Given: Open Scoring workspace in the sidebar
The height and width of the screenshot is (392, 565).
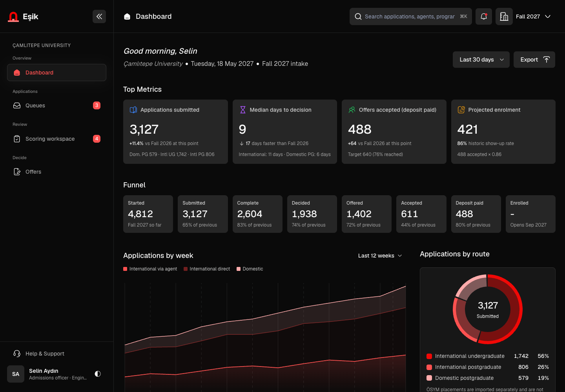Looking at the screenshot, I should click(56, 139).
